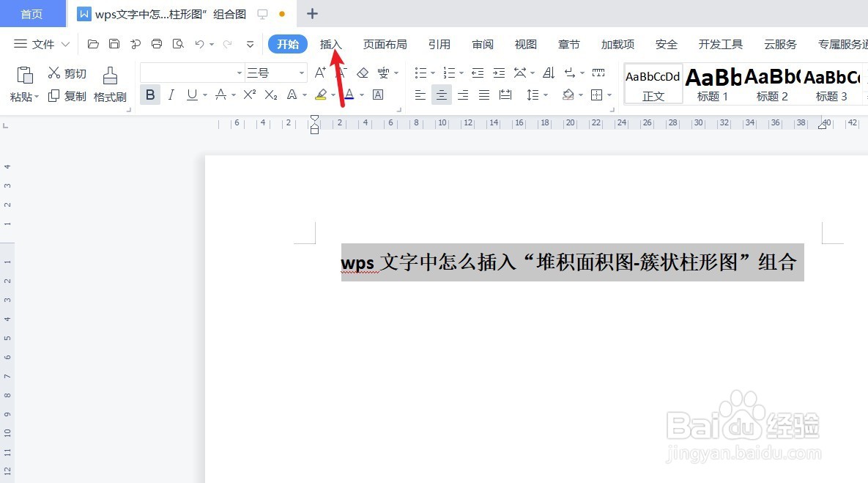Increase font size with A+ icon
Screen dimensions: 868x483
(320, 73)
